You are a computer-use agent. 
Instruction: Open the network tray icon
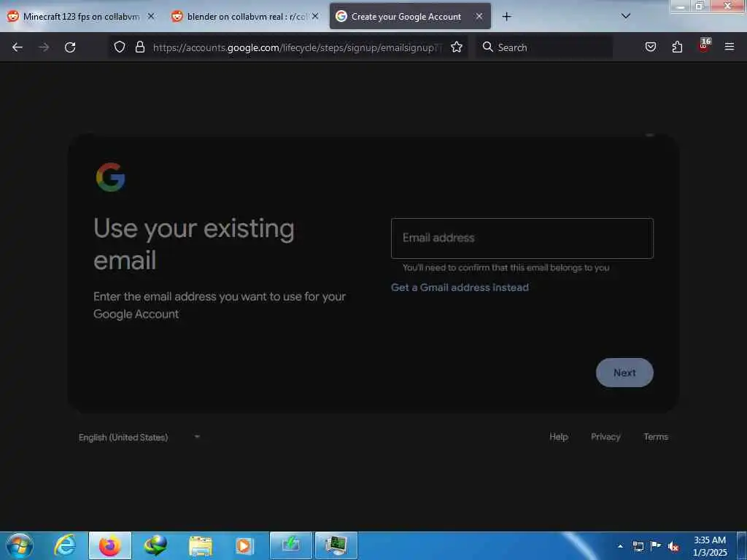638,546
